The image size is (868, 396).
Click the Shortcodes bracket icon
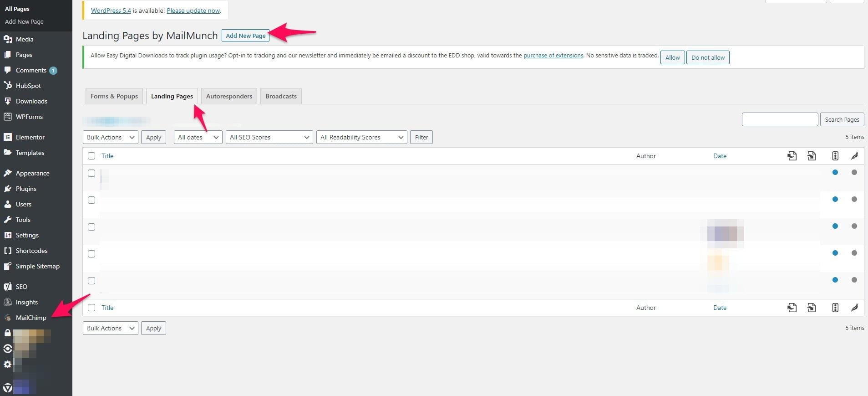[x=8, y=251]
